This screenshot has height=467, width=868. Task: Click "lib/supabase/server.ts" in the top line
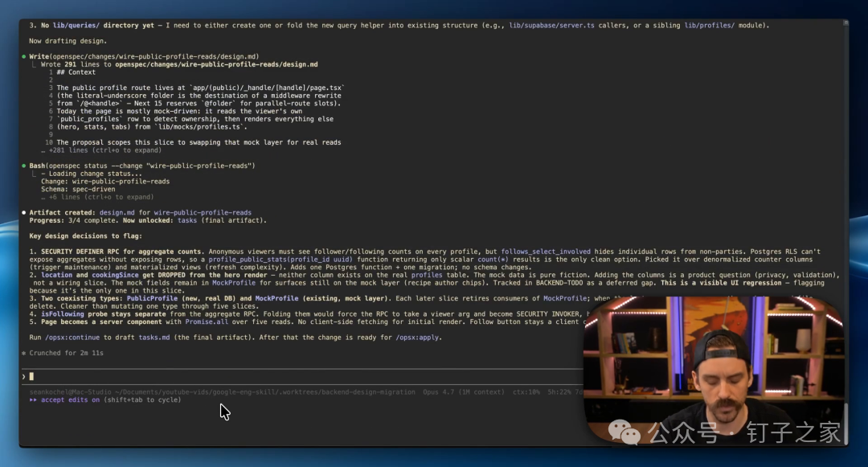pyautogui.click(x=552, y=26)
